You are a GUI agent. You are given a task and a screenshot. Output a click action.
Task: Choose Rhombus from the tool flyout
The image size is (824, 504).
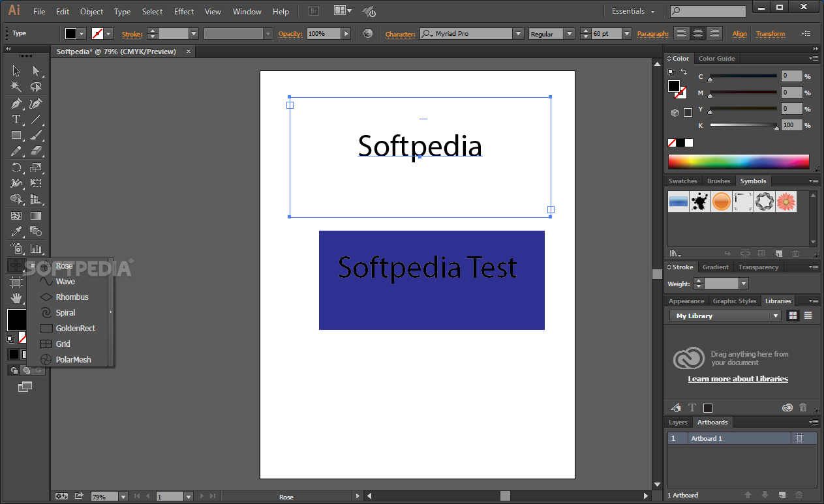click(x=70, y=297)
